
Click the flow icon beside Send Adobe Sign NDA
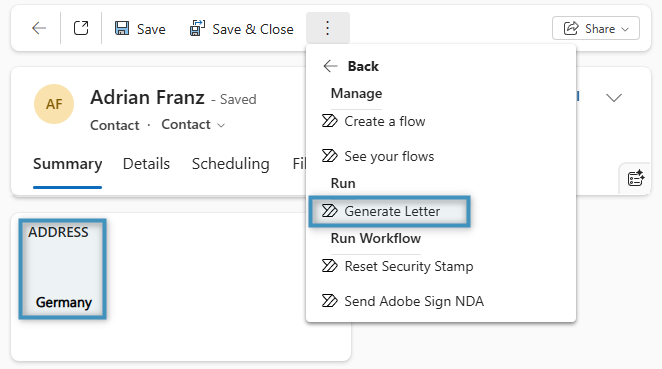[329, 301]
